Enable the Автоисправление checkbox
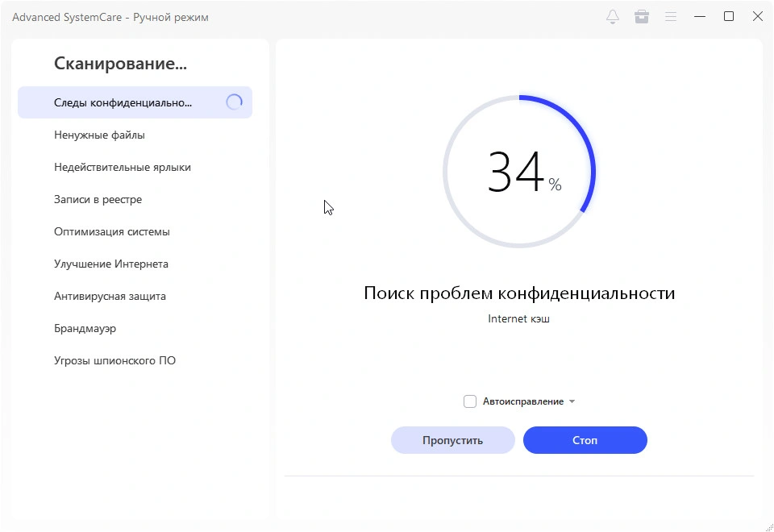 [x=470, y=401]
